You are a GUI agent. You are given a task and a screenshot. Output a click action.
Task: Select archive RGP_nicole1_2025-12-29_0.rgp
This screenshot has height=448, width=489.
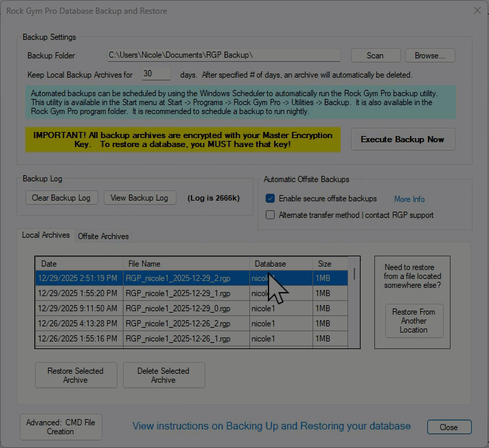coord(178,309)
